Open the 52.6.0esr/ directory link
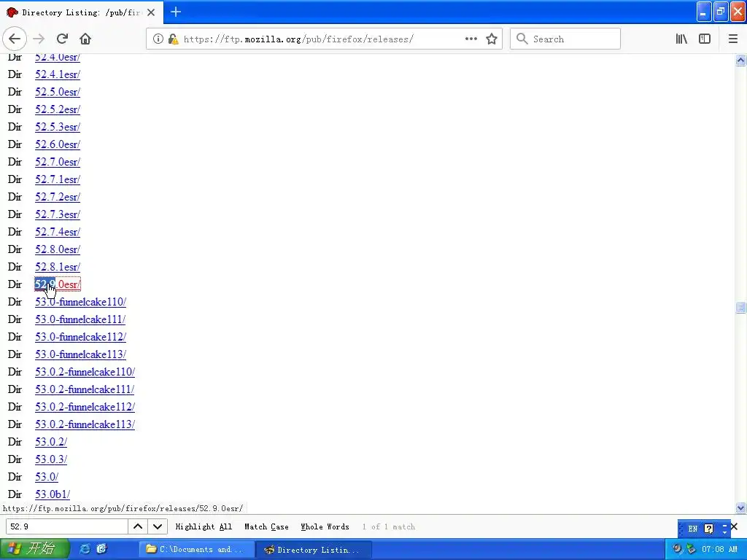Image resolution: width=747 pixels, height=560 pixels. tap(58, 144)
